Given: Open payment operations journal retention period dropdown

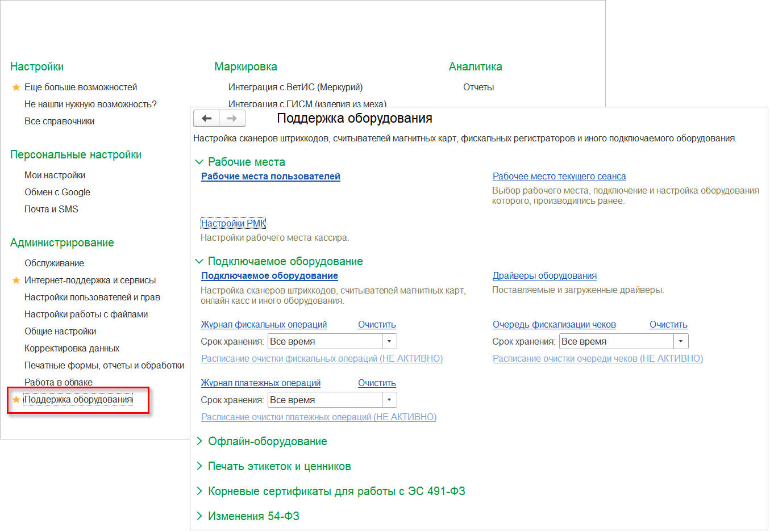Looking at the screenshot, I should (x=389, y=400).
